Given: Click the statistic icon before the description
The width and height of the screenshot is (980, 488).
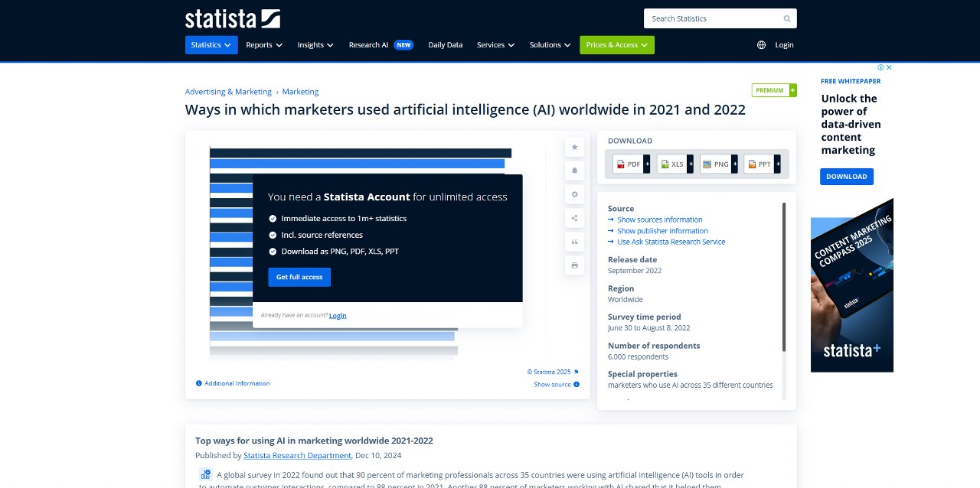Looking at the screenshot, I should pos(205,474).
